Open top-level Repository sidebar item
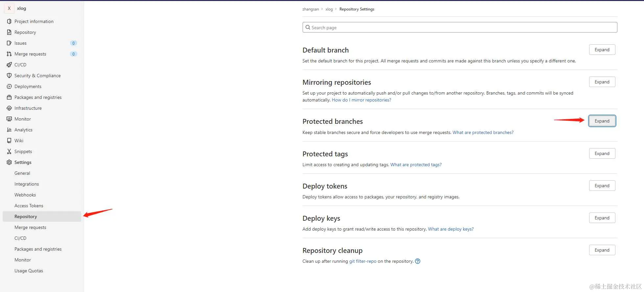Viewport: 644px width, 292px height. (42, 32)
